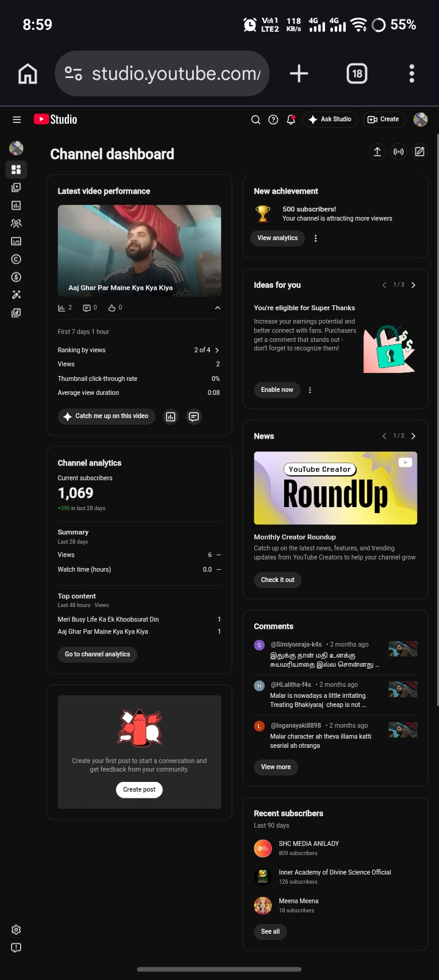
Task: Expand Ranking by views arrow
Action: pyautogui.click(x=217, y=350)
